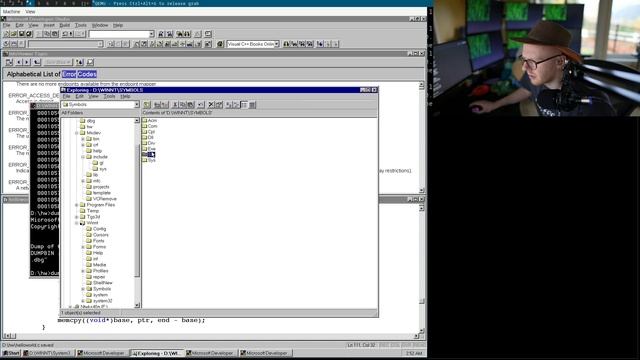Image resolution: width=640 pixels, height=360 pixels.
Task: Click the Back arrow in InfoViewer toolbar
Action: (x=19, y=62)
